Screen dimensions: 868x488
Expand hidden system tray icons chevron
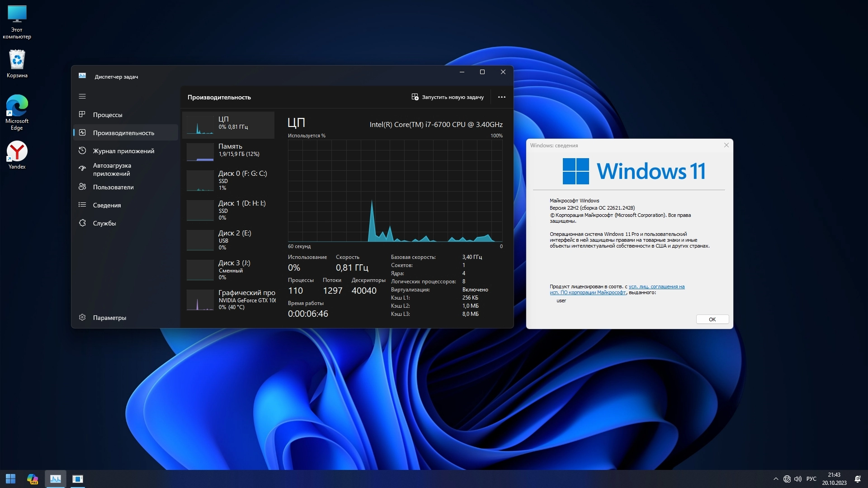point(776,479)
